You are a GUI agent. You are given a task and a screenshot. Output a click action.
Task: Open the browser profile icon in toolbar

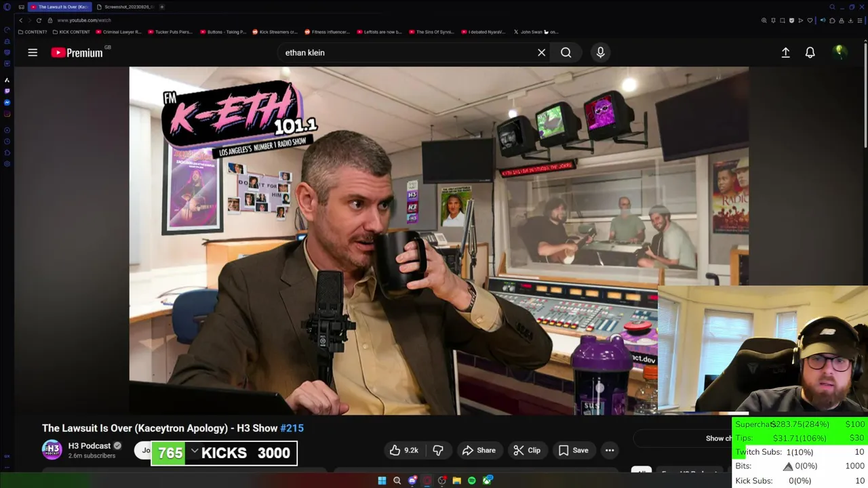point(842,20)
